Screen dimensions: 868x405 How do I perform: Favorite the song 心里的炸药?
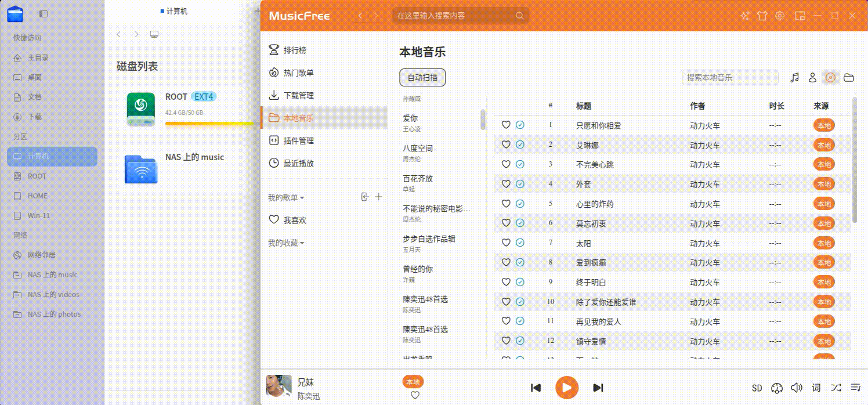(x=506, y=204)
